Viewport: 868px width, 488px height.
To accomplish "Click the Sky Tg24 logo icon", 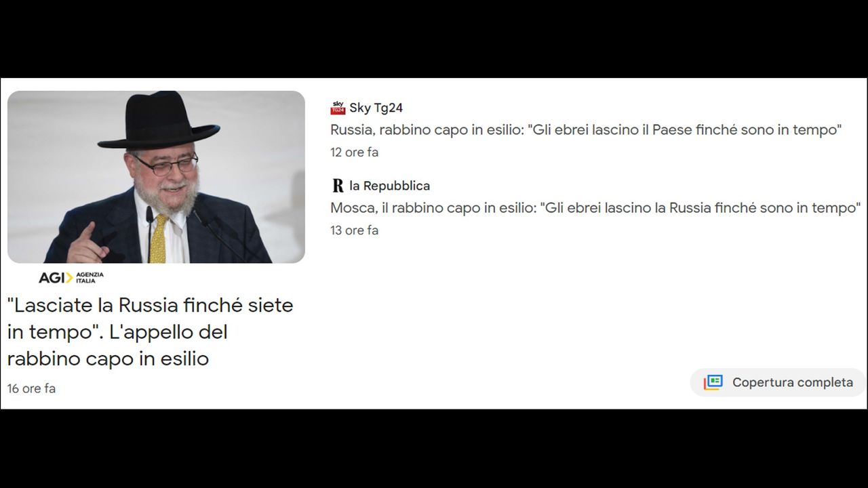I will click(x=338, y=108).
